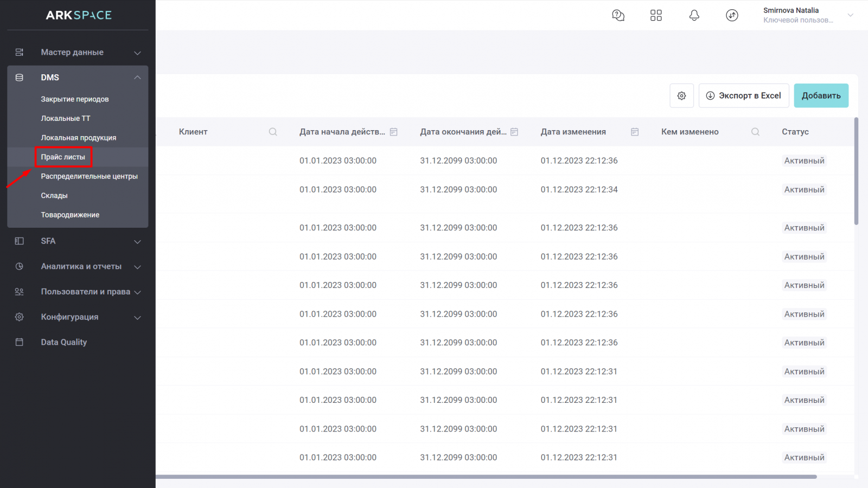Click the sync circle icon in header

click(732, 15)
